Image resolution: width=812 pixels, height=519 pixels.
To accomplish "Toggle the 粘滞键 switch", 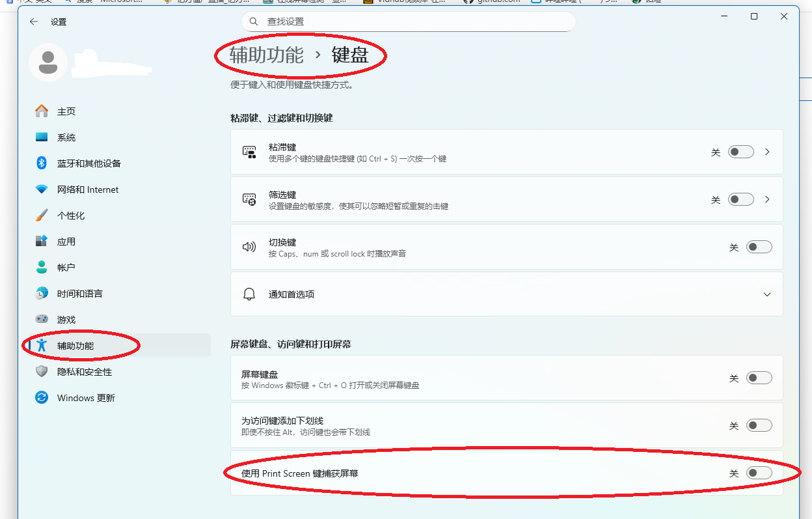I will coord(740,152).
